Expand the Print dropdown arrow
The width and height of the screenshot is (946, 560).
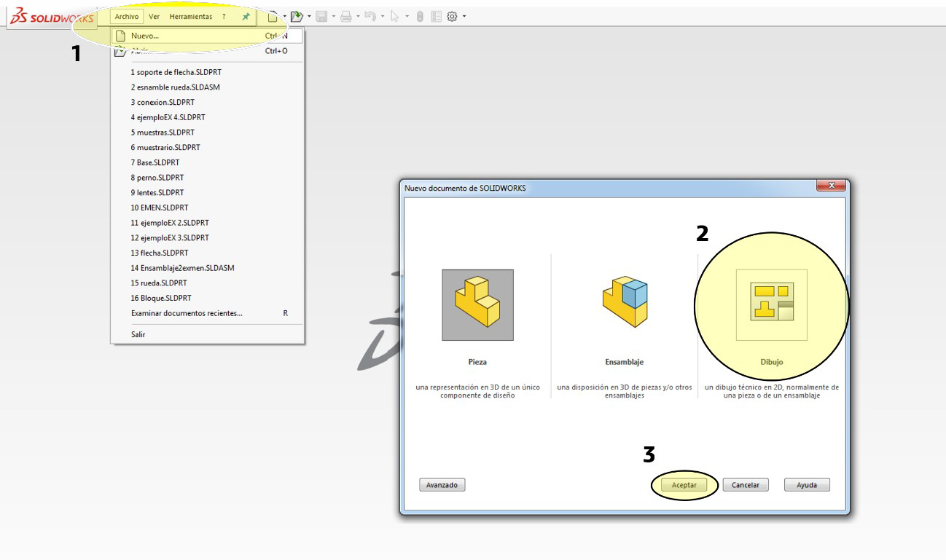tap(358, 16)
